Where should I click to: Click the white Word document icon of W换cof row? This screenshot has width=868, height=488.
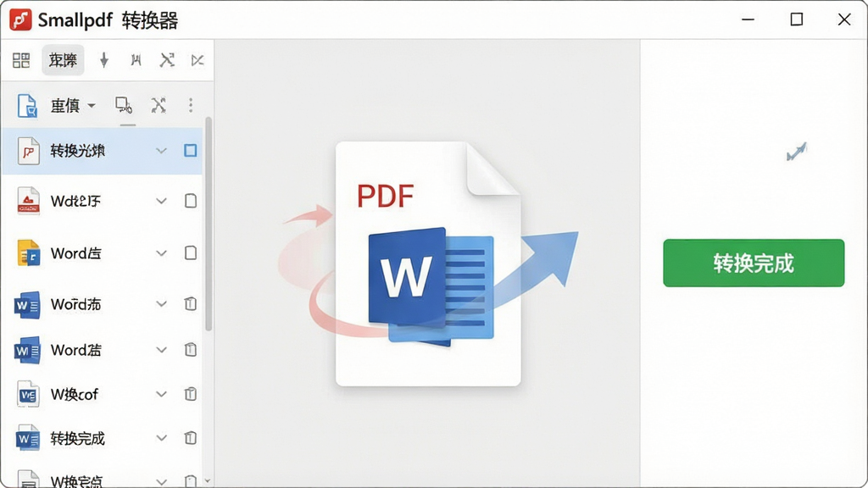pos(28,394)
